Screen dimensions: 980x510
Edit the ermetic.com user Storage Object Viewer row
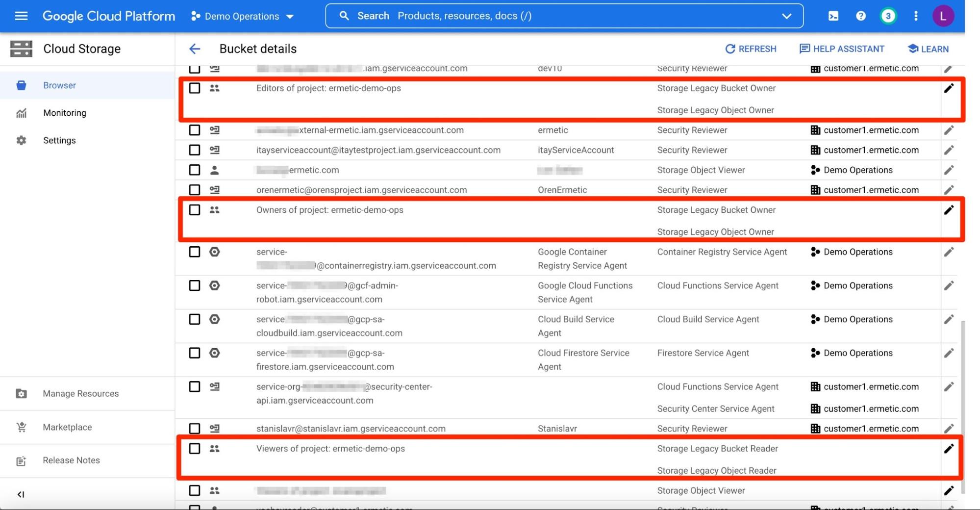[x=949, y=170]
